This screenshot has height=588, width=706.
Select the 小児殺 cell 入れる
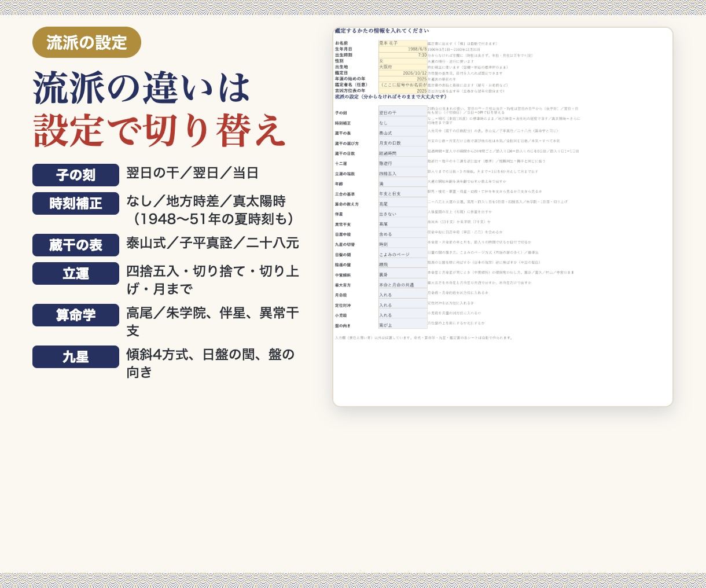(403, 314)
